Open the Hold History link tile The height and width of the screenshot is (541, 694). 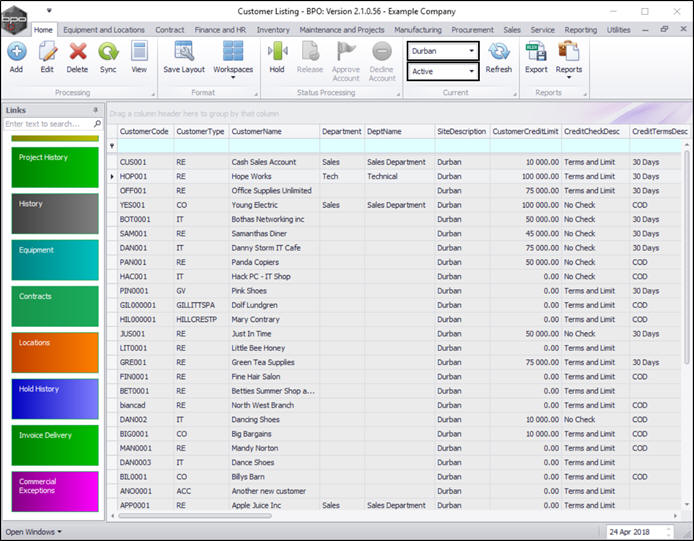[55, 397]
